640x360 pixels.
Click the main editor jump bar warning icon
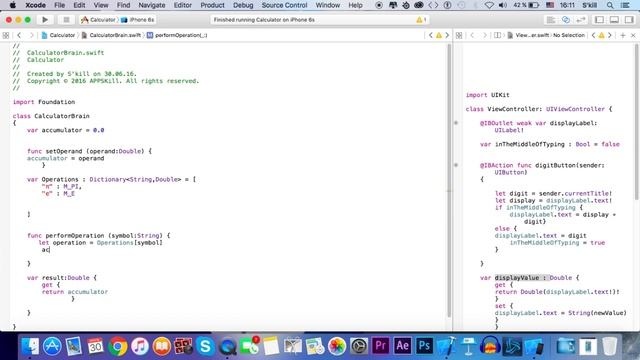pyautogui.click(x=439, y=36)
